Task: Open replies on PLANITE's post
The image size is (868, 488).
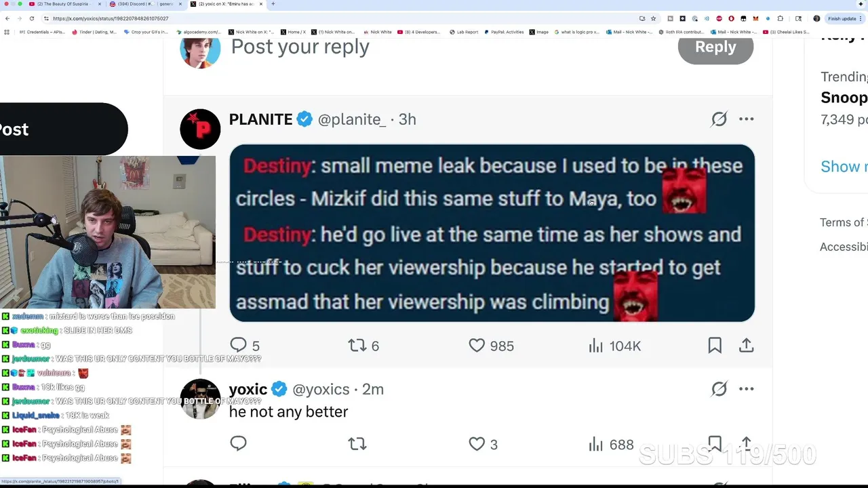Action: (x=239, y=346)
